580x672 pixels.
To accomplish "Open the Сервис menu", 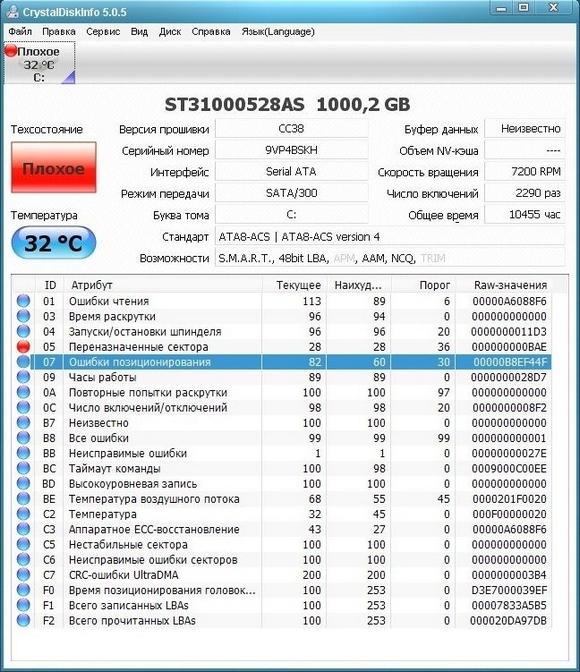I will pyautogui.click(x=103, y=32).
